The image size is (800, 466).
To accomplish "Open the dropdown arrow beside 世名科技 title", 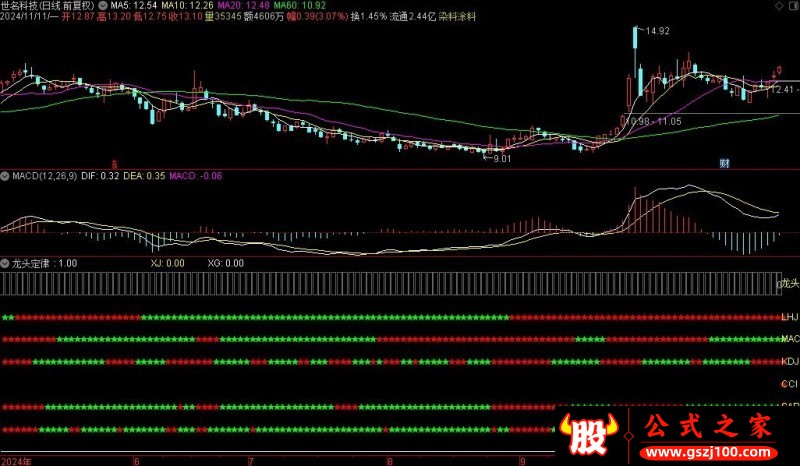I will 103,6.
